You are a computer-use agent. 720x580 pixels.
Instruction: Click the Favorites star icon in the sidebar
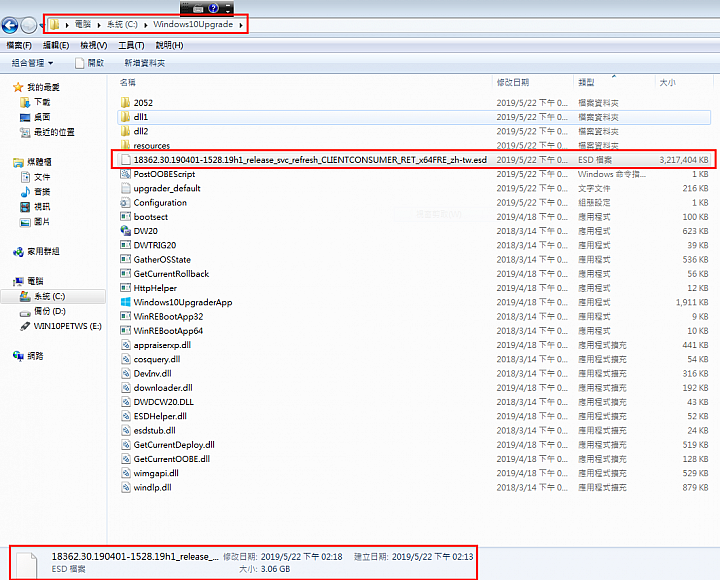18,87
